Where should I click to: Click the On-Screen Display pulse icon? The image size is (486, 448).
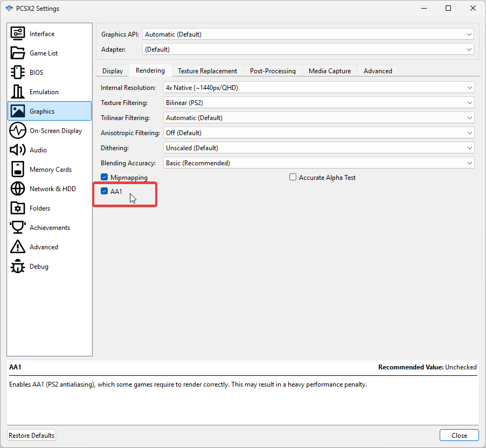pos(18,130)
